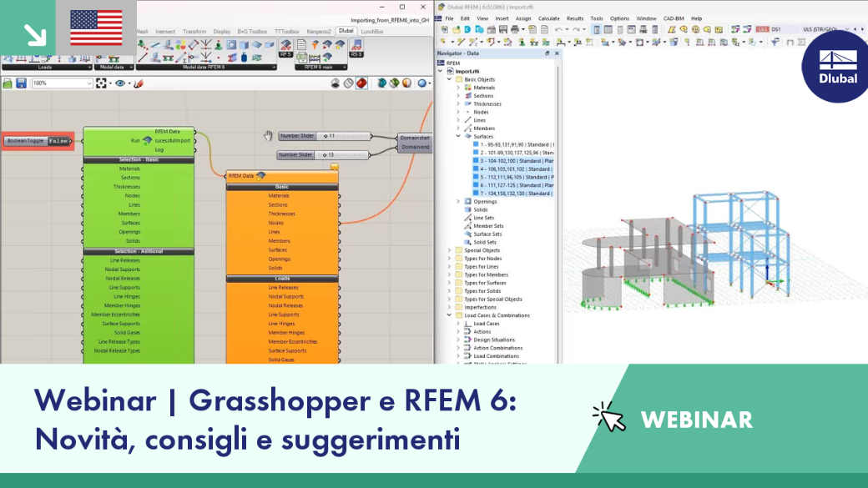Select the Load Combinations navigator item
Image resolution: width=868 pixels, height=488 pixels.
[496, 355]
